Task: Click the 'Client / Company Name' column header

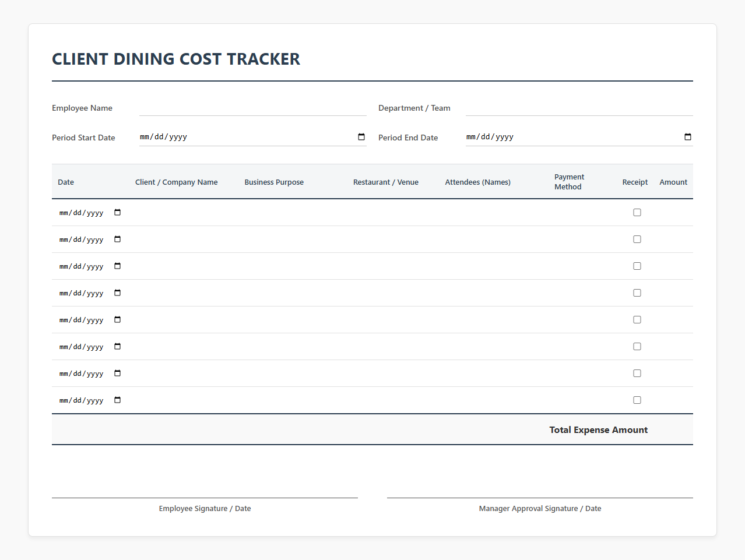Action: (177, 182)
